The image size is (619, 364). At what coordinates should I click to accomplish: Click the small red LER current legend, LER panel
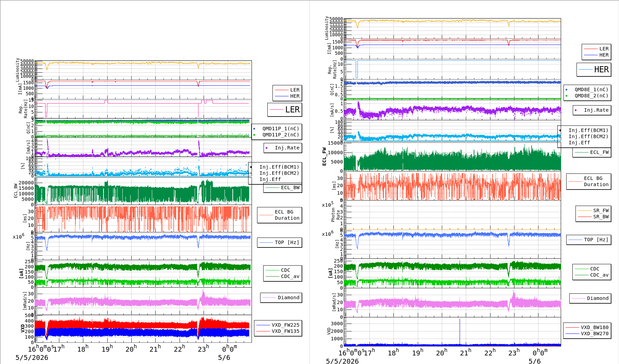(287, 90)
